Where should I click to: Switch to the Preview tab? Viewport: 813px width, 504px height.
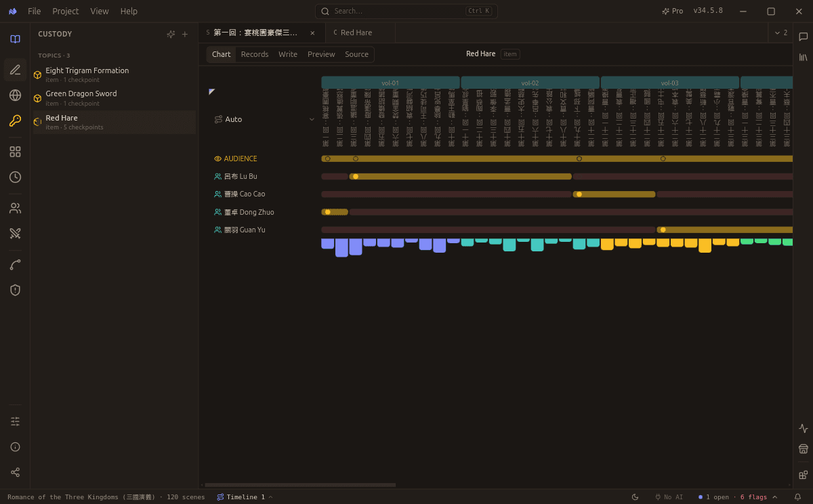[321, 54]
